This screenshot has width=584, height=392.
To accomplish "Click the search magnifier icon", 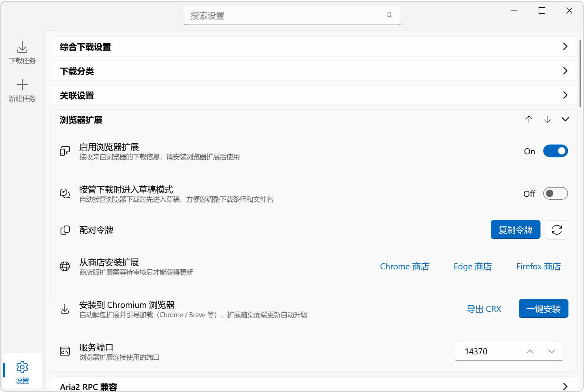I will [390, 15].
